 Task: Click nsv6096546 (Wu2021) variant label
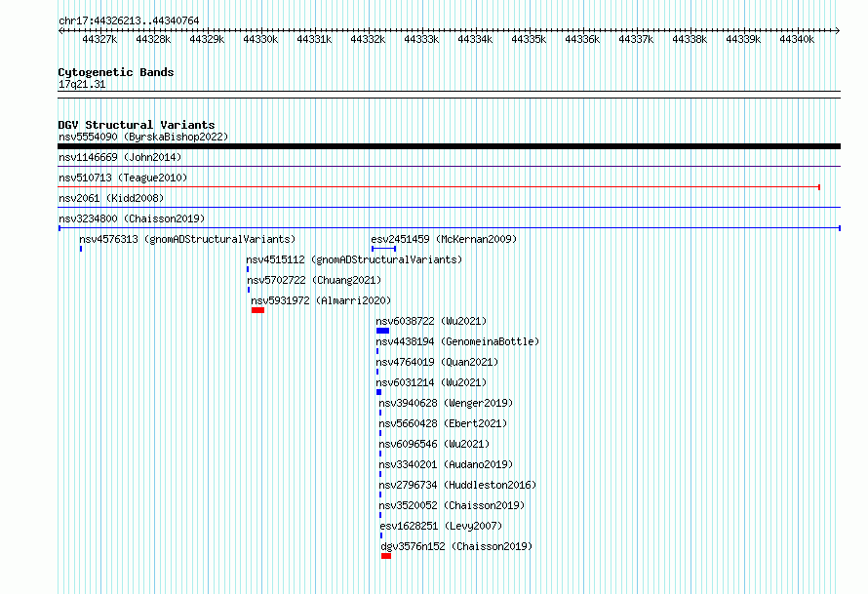(435, 444)
